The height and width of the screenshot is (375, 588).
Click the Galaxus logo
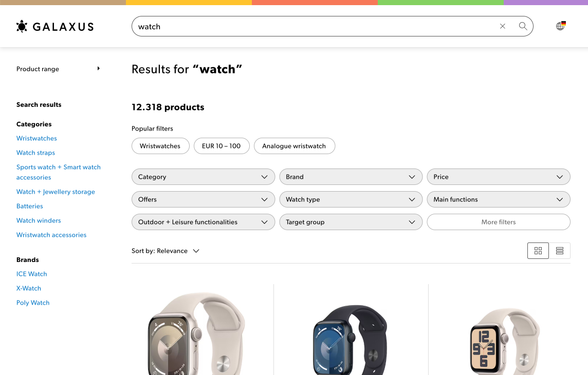[55, 27]
